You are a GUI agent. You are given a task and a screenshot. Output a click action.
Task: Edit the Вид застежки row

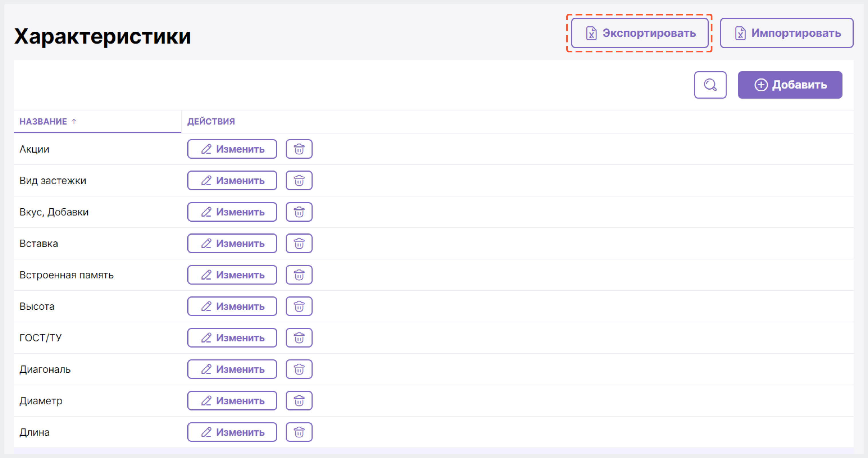coord(232,181)
